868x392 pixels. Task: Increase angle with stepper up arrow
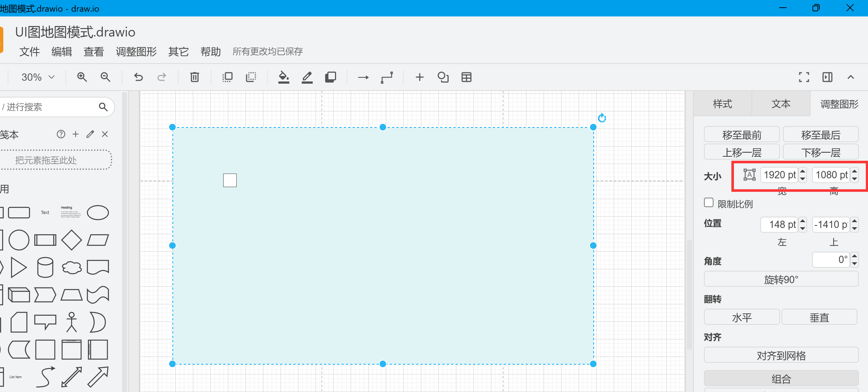pos(854,256)
